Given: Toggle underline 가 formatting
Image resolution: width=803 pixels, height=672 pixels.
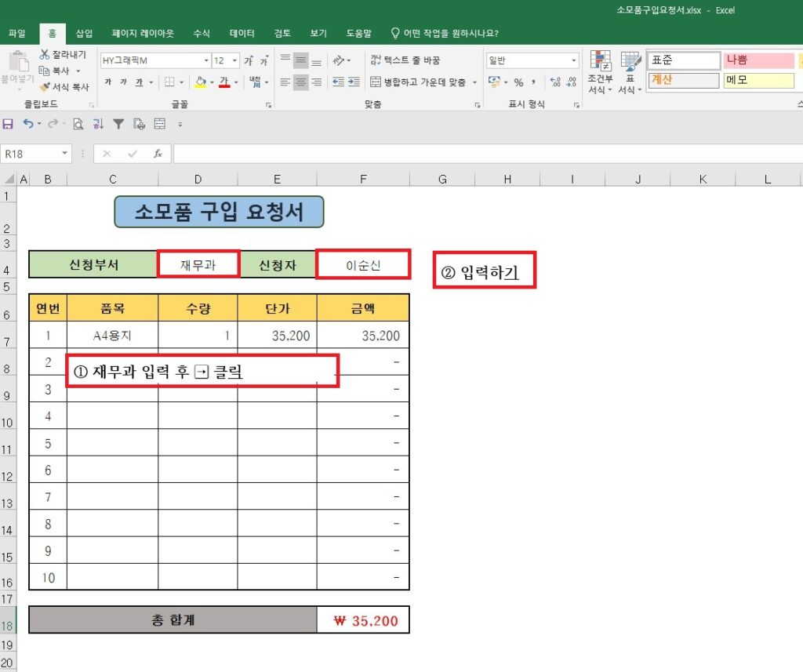Looking at the screenshot, I should [139, 82].
